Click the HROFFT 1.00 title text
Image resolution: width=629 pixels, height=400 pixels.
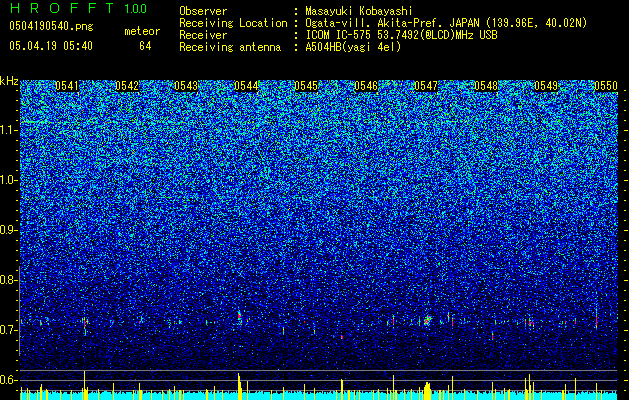point(78,8)
